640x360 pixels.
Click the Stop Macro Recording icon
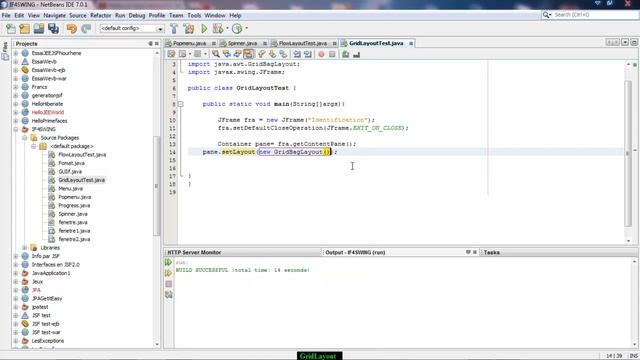coord(332,54)
